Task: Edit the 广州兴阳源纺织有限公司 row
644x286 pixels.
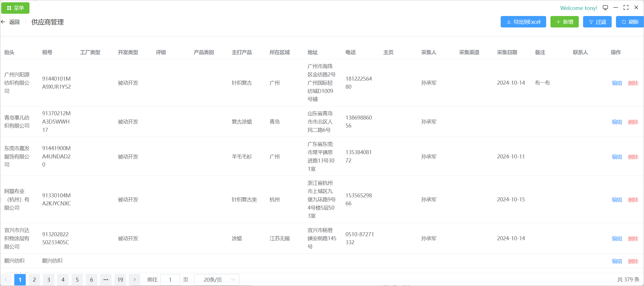Action: click(x=617, y=83)
